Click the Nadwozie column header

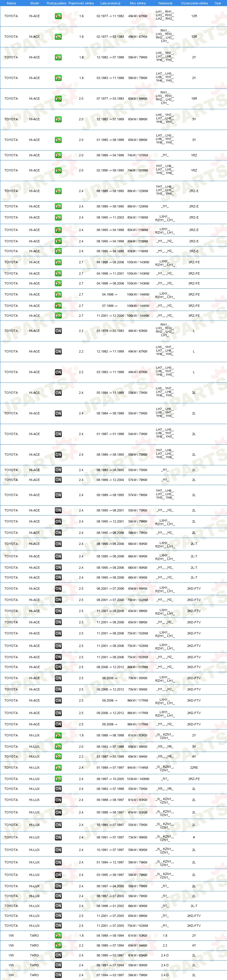(x=165, y=3)
